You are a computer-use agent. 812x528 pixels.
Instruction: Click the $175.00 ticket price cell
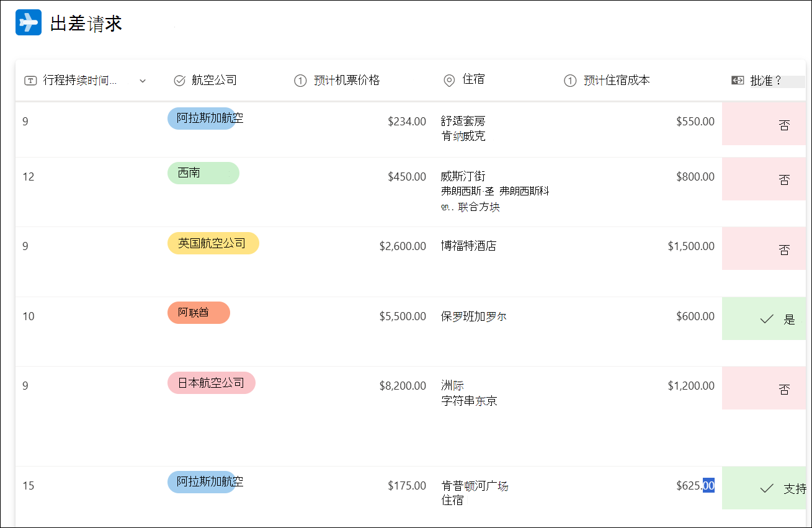[407, 486]
